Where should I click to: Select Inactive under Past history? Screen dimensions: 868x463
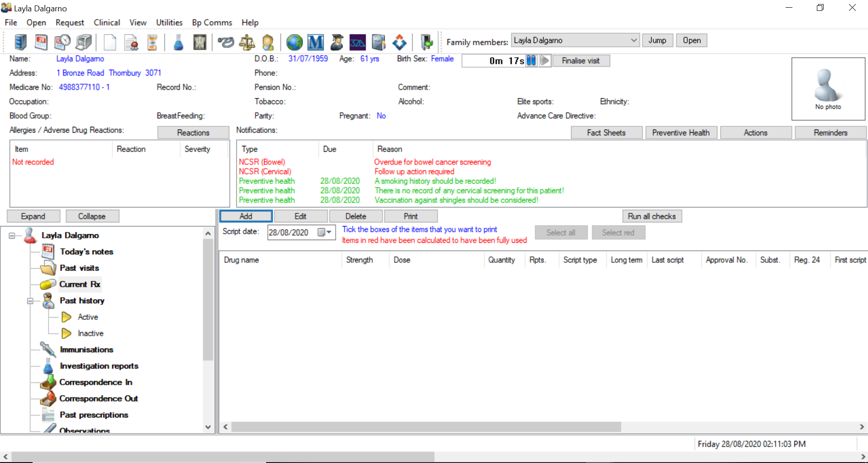pos(91,333)
